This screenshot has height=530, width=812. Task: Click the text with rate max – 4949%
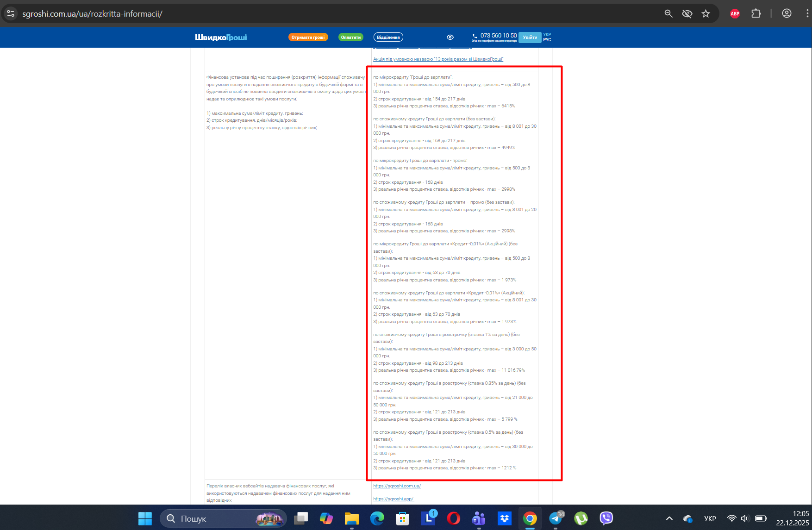444,148
